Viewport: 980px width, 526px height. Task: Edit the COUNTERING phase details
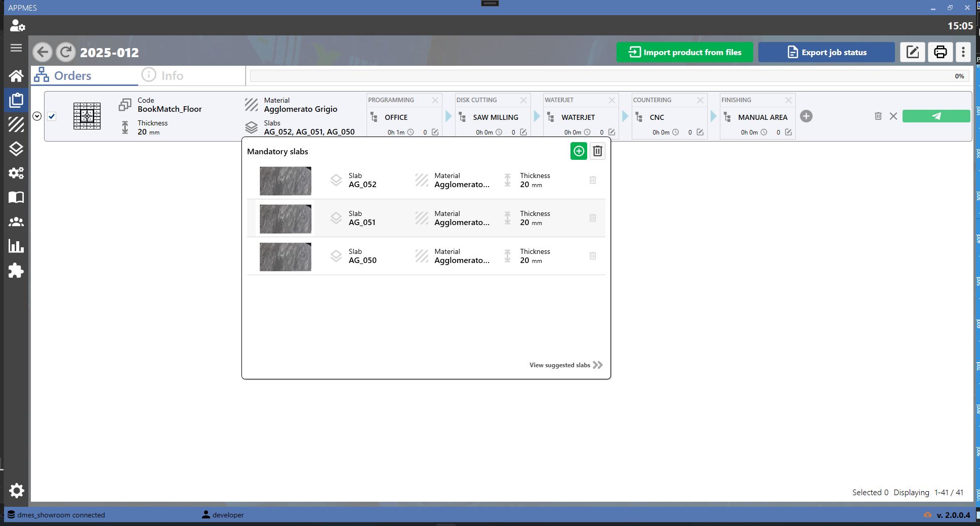[700, 132]
